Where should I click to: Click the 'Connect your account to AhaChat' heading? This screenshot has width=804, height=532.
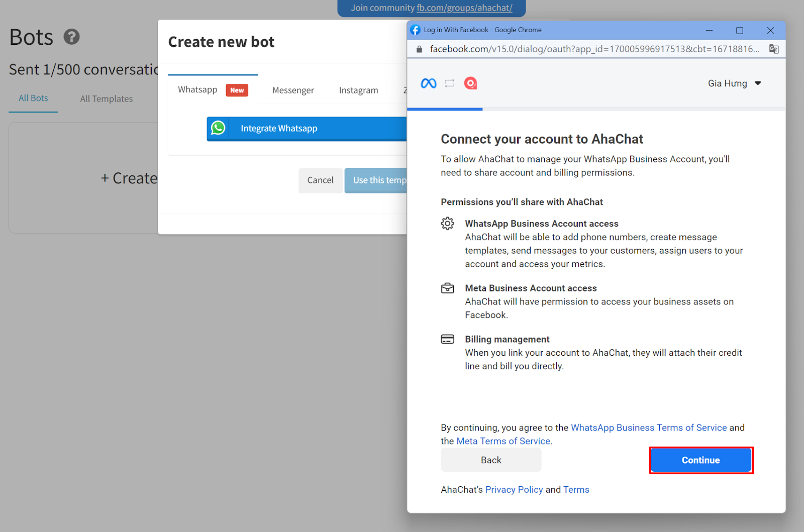pos(542,139)
